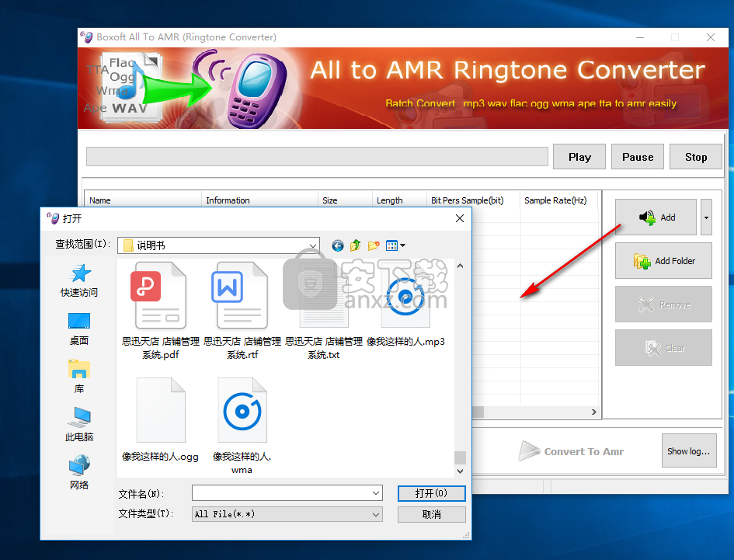The width and height of the screenshot is (734, 560).
Task: Click the Boxoft app icon in title bar
Action: (x=86, y=37)
